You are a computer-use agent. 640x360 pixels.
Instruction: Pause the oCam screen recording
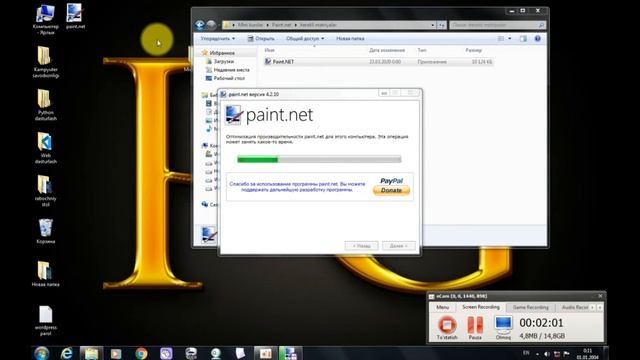coord(475,325)
